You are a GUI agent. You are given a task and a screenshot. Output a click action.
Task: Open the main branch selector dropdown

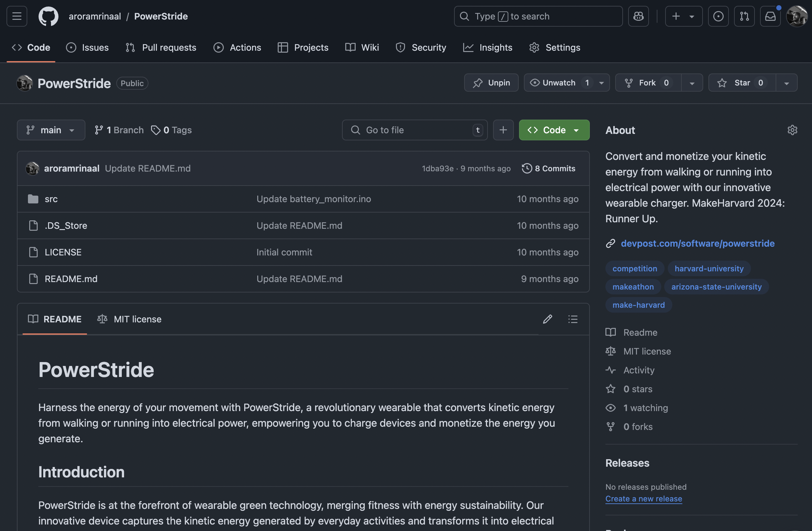point(51,130)
